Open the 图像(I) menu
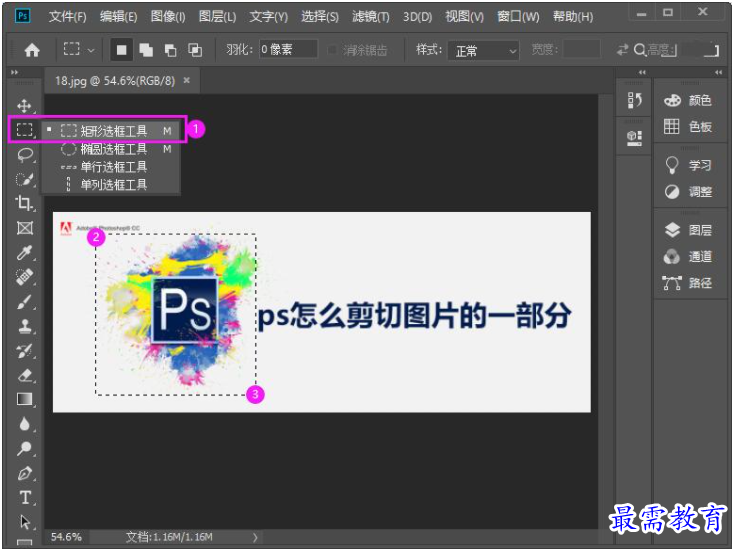733x550 pixels. 168,17
